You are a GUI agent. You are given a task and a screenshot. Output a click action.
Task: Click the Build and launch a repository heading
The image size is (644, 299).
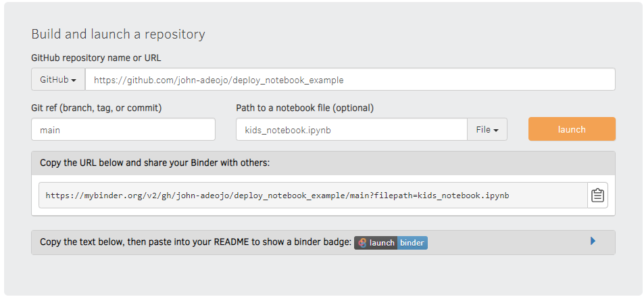[118, 34]
